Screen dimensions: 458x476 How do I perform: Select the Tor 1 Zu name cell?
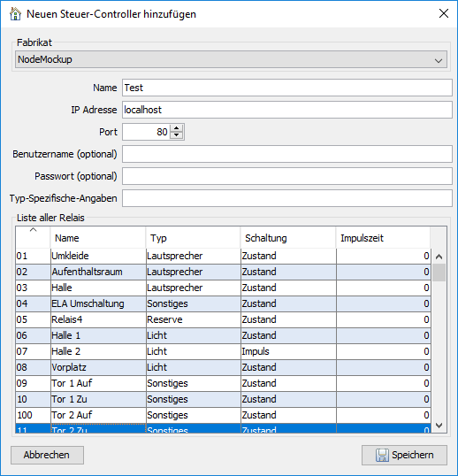[x=98, y=399]
